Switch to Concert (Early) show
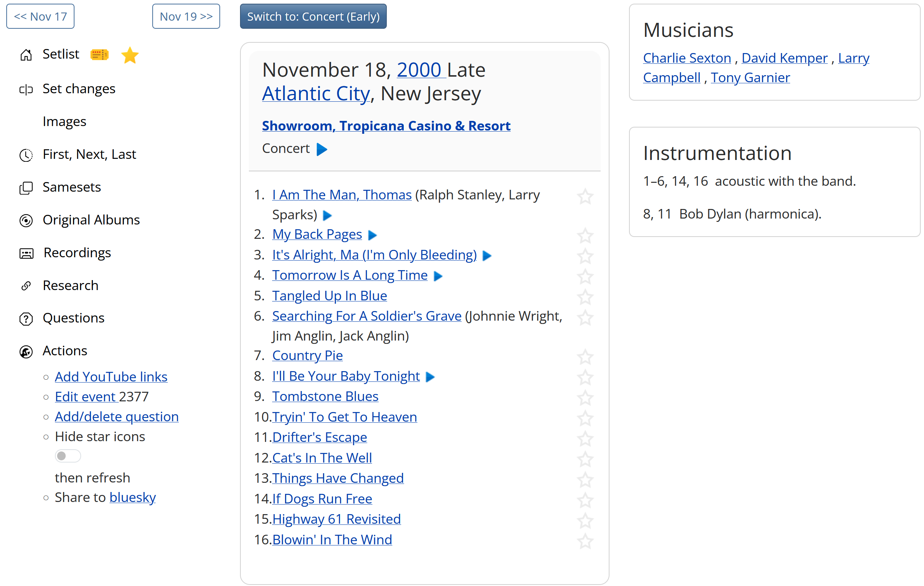 coord(313,17)
